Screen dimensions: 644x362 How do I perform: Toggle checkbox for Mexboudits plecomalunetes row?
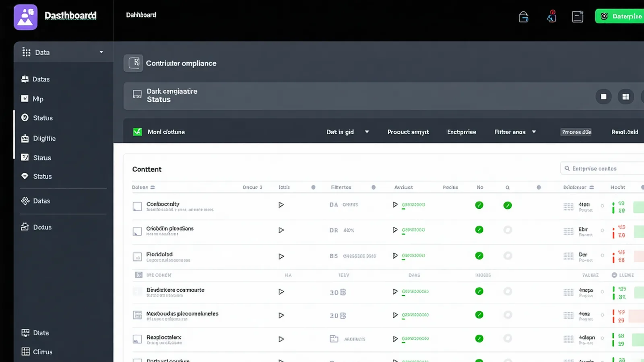tap(137, 315)
